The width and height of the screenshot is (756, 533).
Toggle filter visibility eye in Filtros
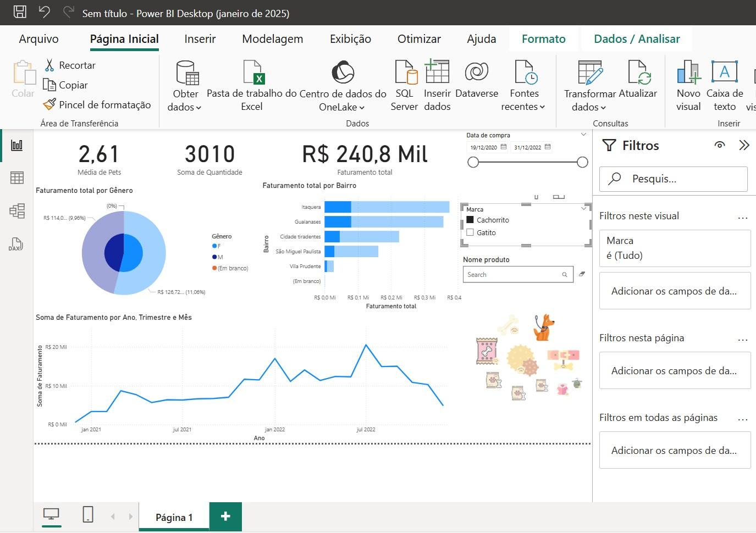tap(719, 145)
